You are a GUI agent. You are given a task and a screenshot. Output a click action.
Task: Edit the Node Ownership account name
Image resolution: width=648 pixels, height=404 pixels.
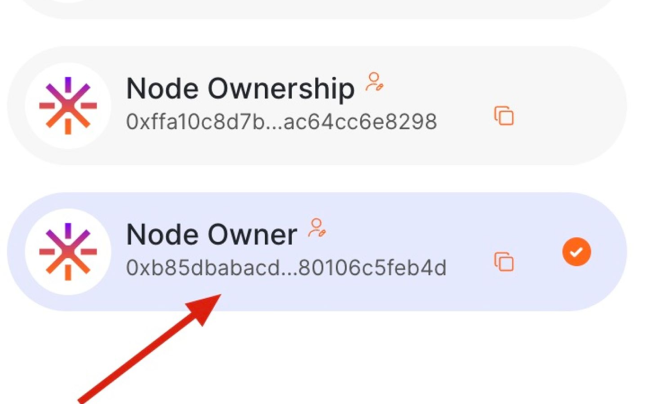pos(375,83)
